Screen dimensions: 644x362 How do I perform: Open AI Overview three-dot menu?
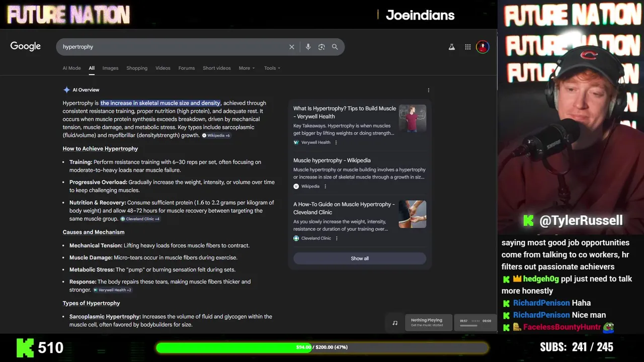[429, 90]
